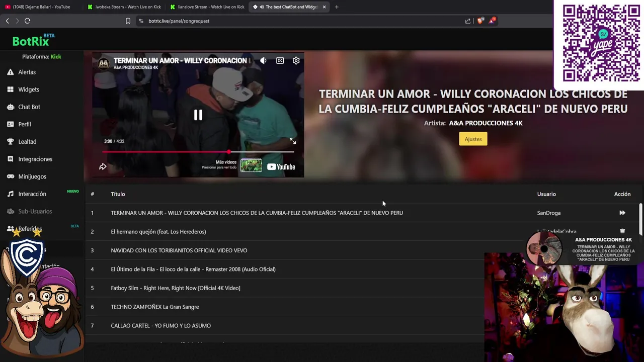
Task: Close the BotRix ChatBot browser tab
Action: point(324,7)
